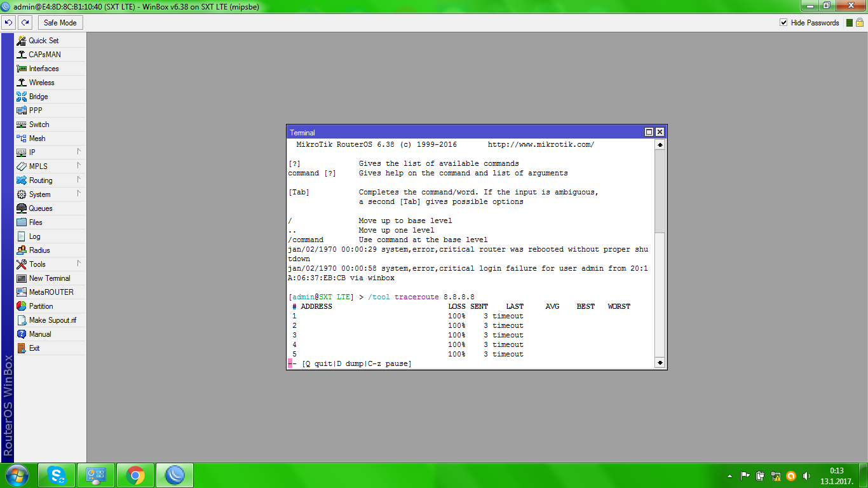
Task: Click the WORST column header in traceroute output
Action: coord(619,307)
